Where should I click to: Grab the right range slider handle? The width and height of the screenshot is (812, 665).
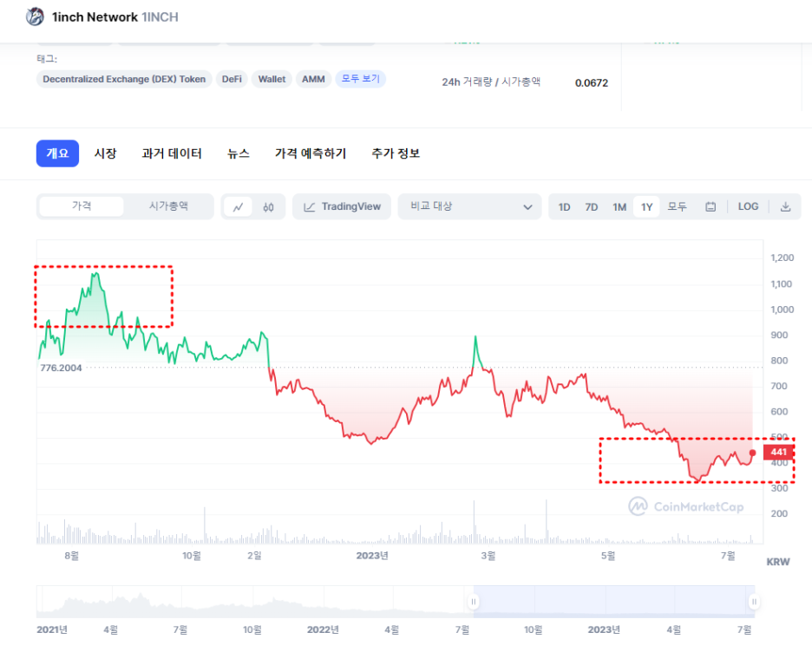click(x=754, y=602)
